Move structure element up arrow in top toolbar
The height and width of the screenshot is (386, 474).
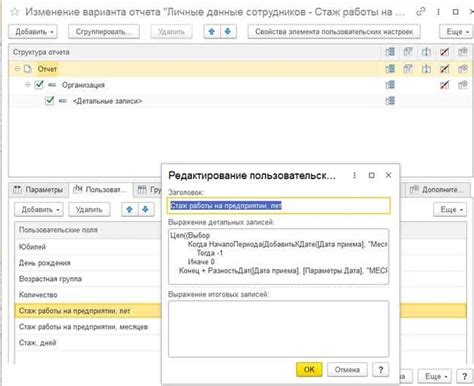(x=212, y=32)
